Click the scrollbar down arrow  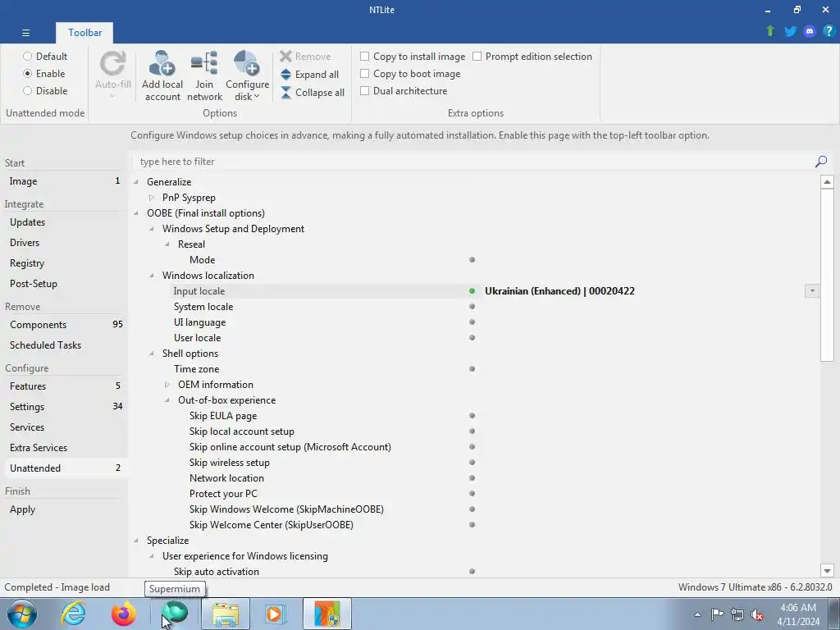(827, 571)
